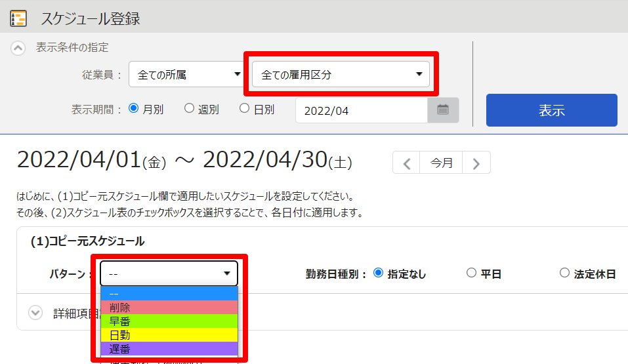Collapse the 表示条件の指定 section
This screenshot has height=364, width=628.
(18, 49)
